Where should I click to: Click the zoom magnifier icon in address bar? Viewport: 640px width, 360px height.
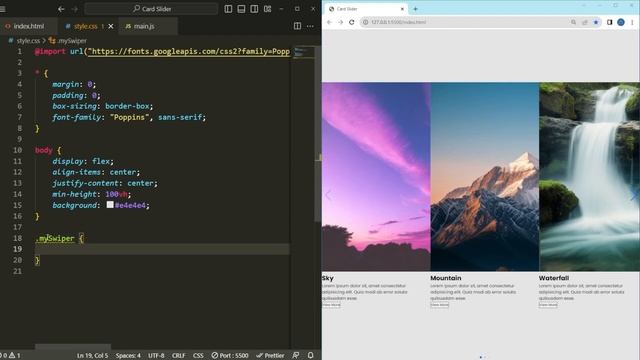pos(573,22)
